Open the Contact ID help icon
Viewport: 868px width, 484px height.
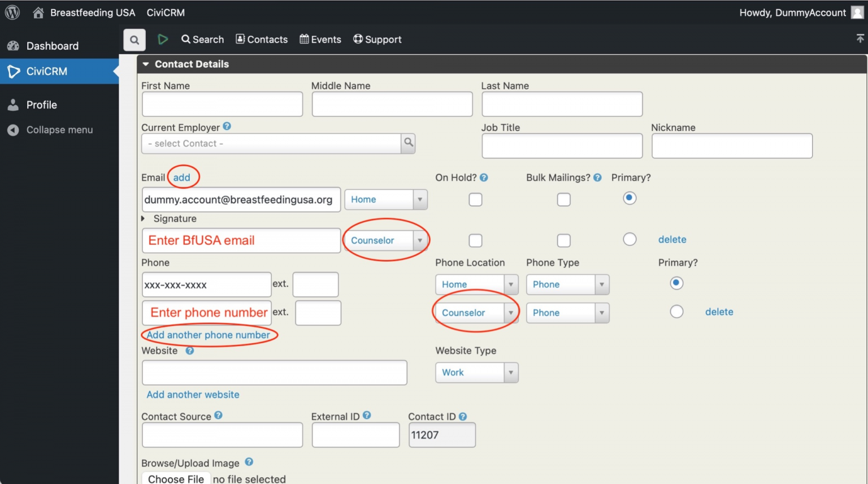click(x=463, y=417)
